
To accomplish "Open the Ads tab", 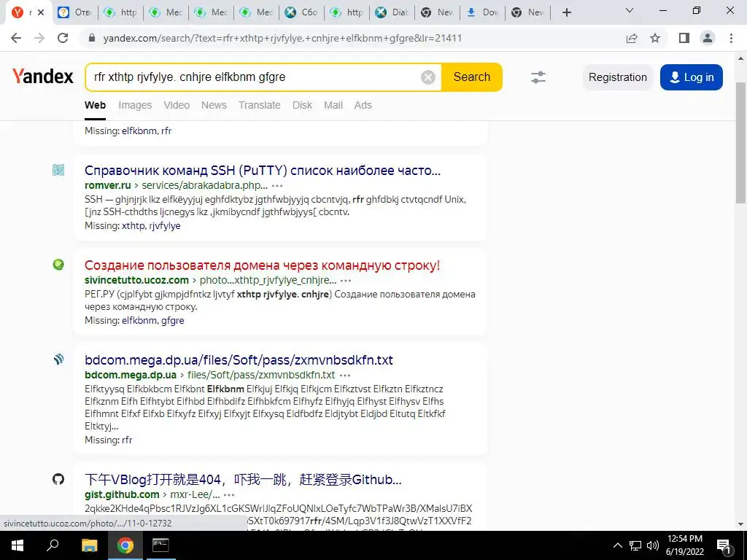I will (363, 105).
